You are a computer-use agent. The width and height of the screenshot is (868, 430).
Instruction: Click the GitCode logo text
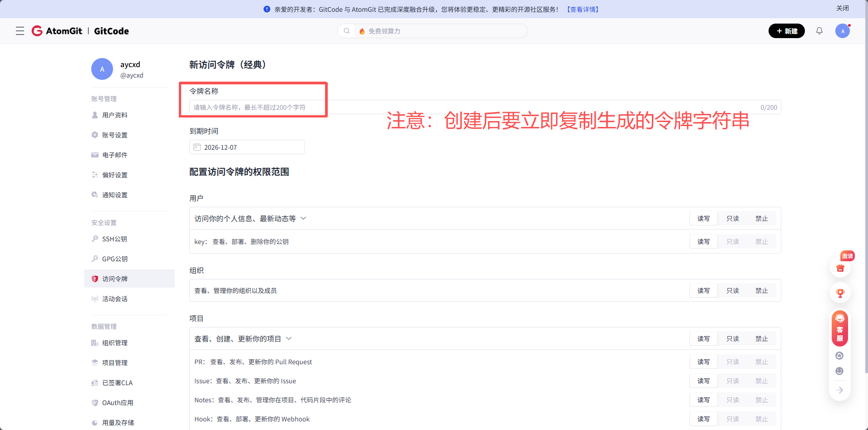111,31
